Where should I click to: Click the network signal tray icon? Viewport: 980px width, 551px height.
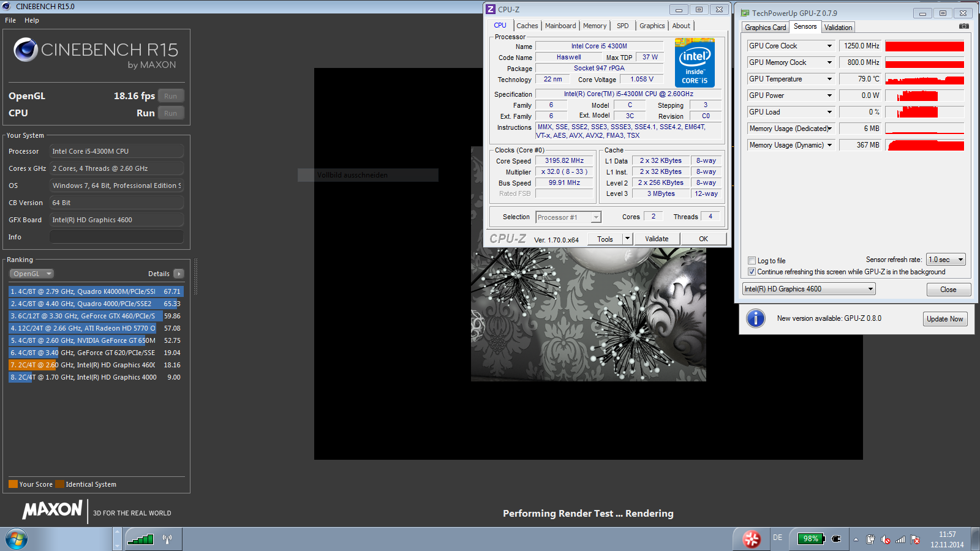click(x=900, y=539)
